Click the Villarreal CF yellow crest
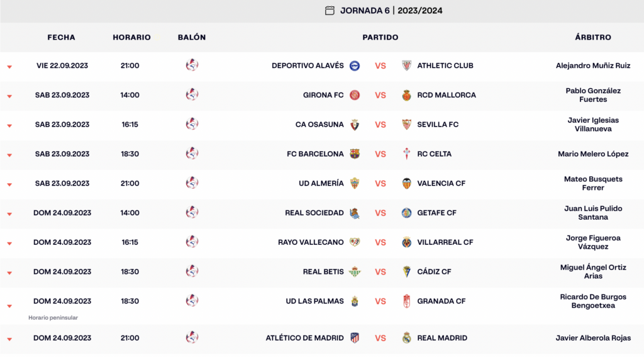This screenshot has width=644, height=357. pyautogui.click(x=406, y=242)
